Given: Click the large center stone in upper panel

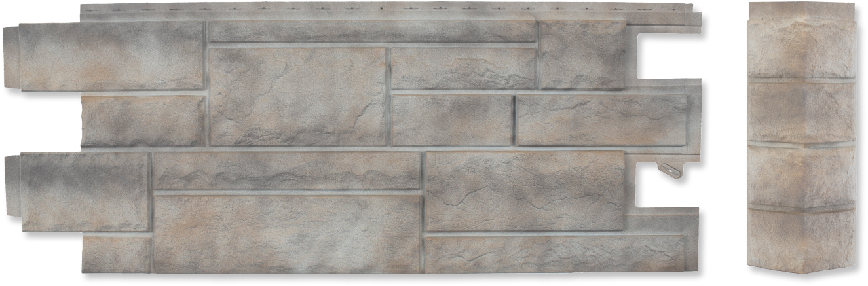Looking at the screenshot, I should click(298, 97).
